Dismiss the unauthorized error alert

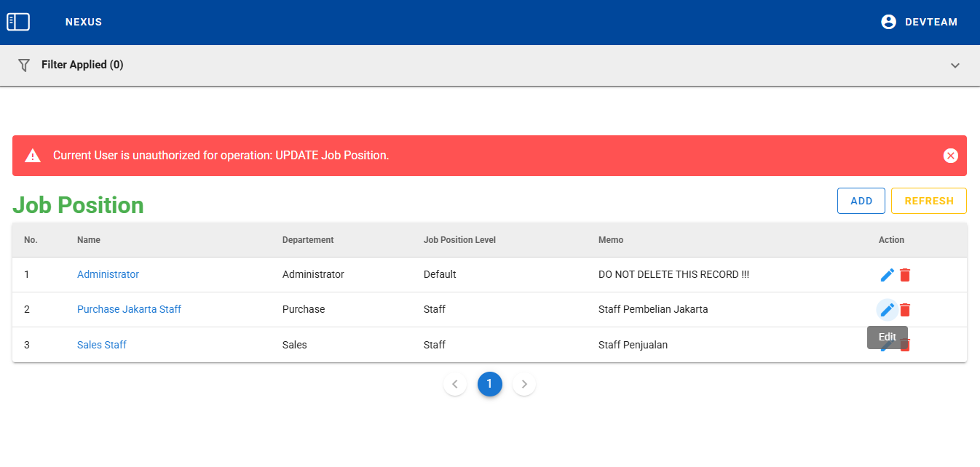tap(950, 156)
